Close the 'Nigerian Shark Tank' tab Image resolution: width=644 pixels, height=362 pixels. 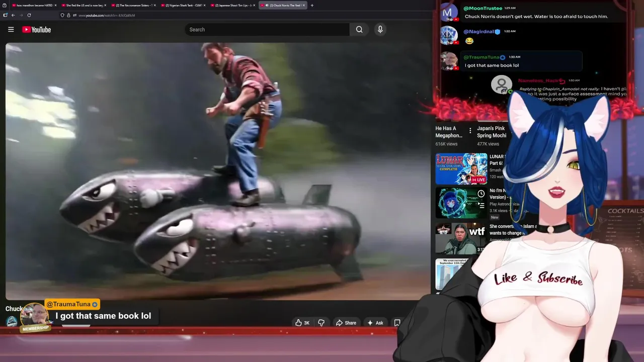(204, 6)
